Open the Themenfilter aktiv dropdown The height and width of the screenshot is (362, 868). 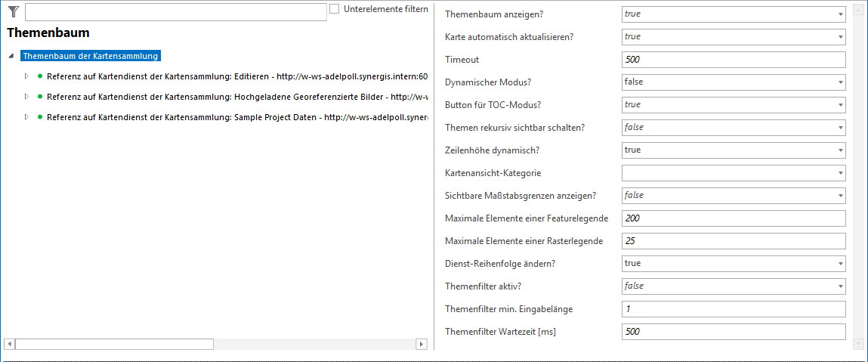(x=840, y=286)
